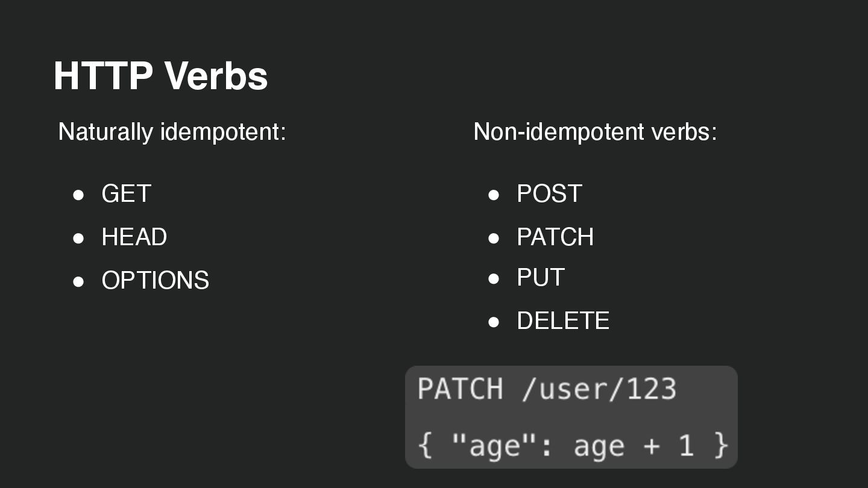Click the bullet dot beside OPTIONS
868x488 pixels.
pyautogui.click(x=78, y=281)
